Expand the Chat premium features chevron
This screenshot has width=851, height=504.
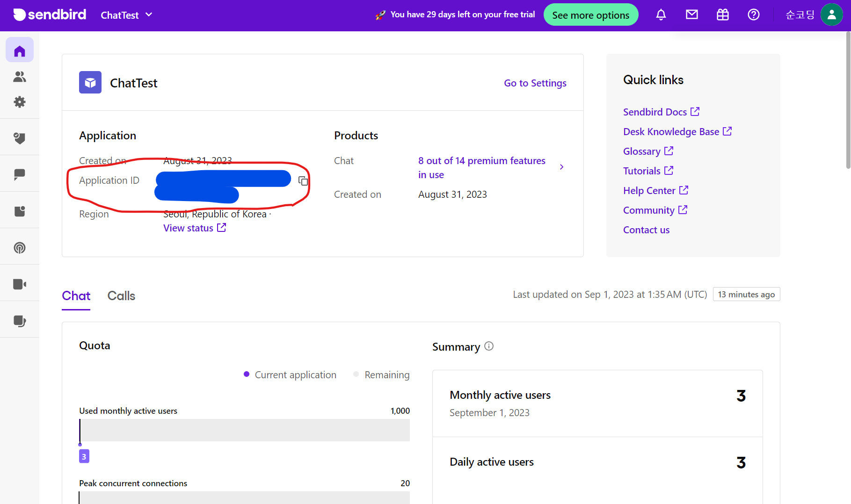(x=561, y=167)
